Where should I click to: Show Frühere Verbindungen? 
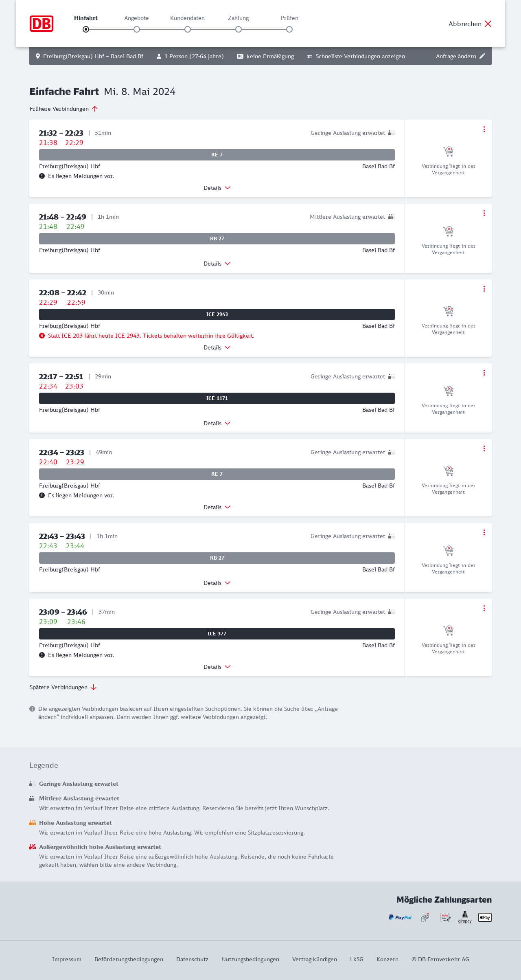click(x=64, y=109)
